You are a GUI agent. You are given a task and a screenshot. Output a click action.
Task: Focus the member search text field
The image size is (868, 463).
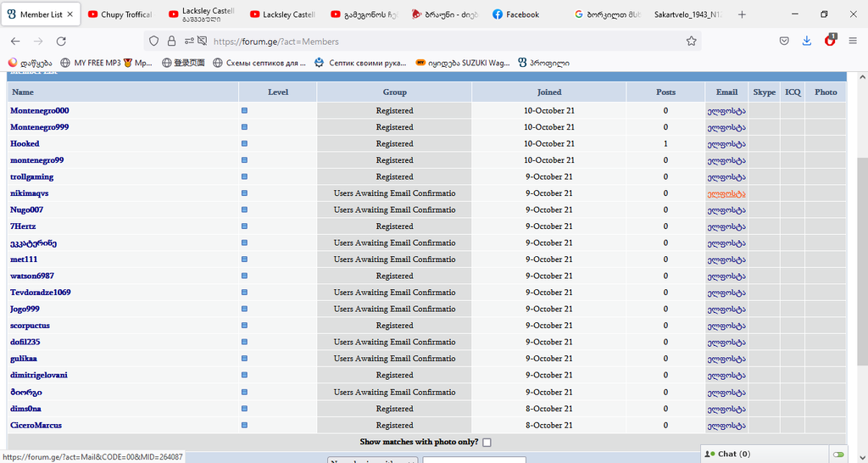[475, 460]
